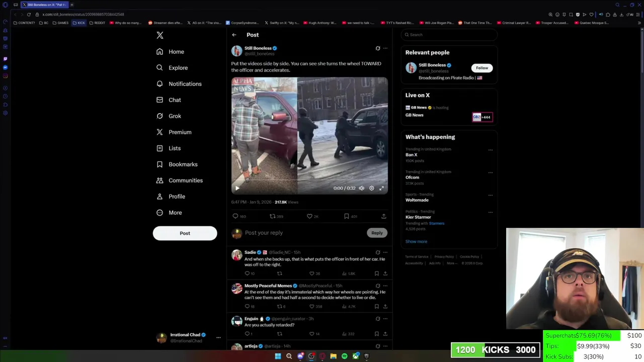644x362 pixels.
Task: Like the main post with 2K likes
Action: [x=312, y=216]
